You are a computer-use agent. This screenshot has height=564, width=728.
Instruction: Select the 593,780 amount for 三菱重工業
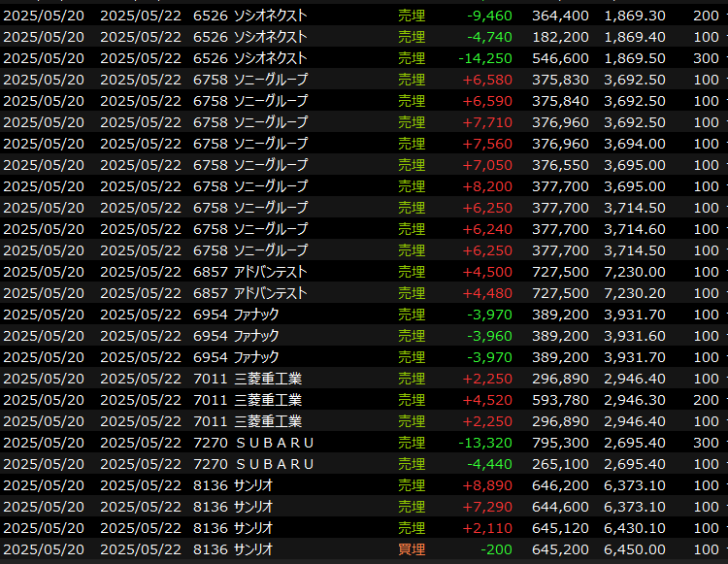[560, 400]
